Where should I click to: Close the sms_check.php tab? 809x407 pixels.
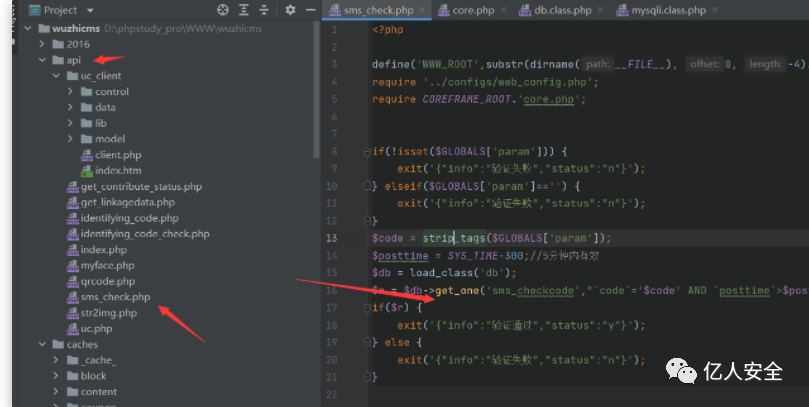tap(422, 10)
